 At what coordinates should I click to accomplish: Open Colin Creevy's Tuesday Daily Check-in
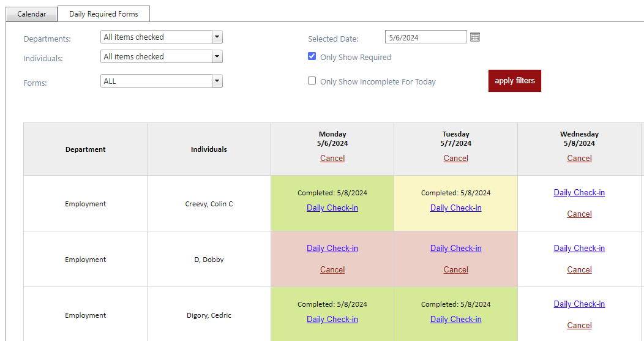click(456, 208)
